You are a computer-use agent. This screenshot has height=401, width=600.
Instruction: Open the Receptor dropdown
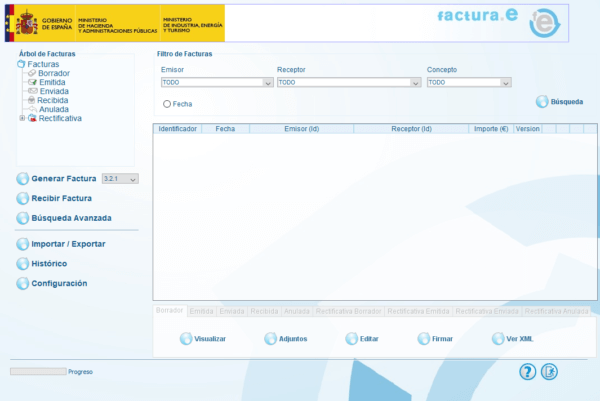pyautogui.click(x=415, y=83)
